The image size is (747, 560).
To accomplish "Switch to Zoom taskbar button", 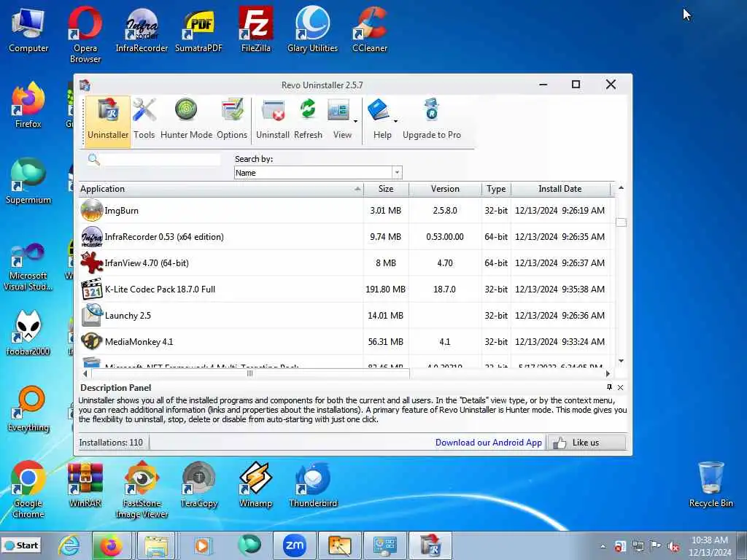I will click(294, 545).
